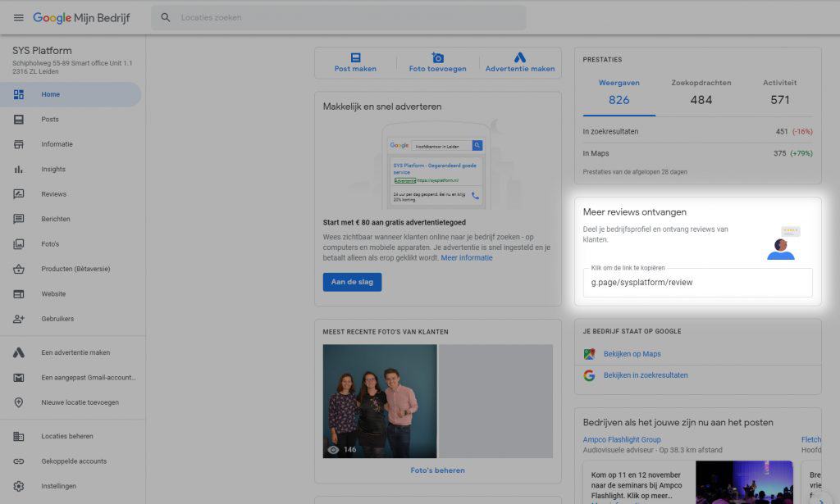
Task: Click the 'Locaties zoeken' search field
Action: click(x=338, y=18)
